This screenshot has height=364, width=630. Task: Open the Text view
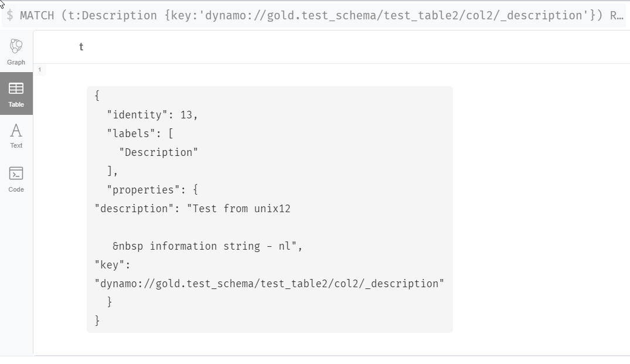click(16, 136)
